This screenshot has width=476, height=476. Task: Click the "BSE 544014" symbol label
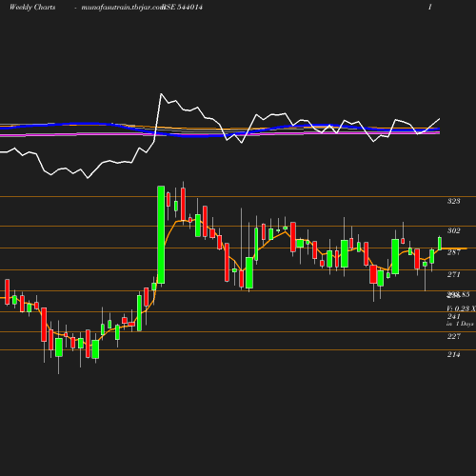click(183, 8)
